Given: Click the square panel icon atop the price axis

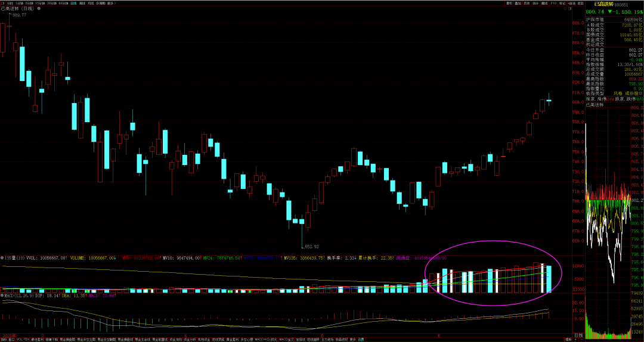Looking at the screenshot, I should [x=569, y=8].
